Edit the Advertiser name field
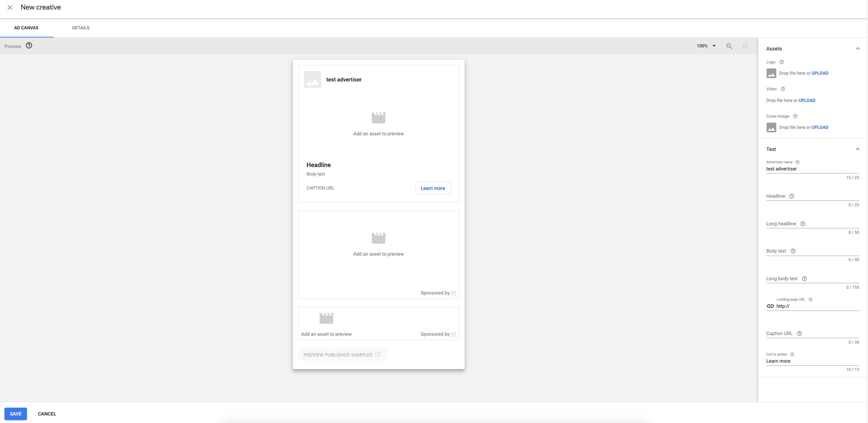This screenshot has height=423, width=868. 812,169
